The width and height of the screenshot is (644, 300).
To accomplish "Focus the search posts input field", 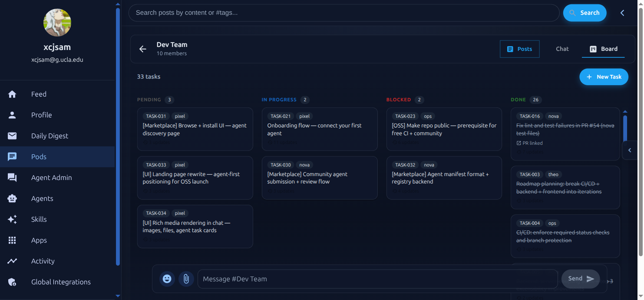I will click(344, 13).
